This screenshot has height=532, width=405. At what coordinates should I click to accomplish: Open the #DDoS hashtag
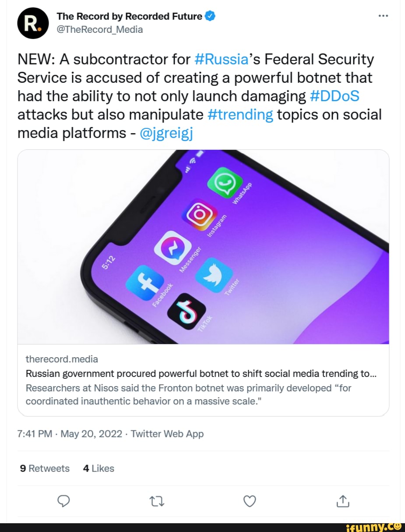point(334,96)
